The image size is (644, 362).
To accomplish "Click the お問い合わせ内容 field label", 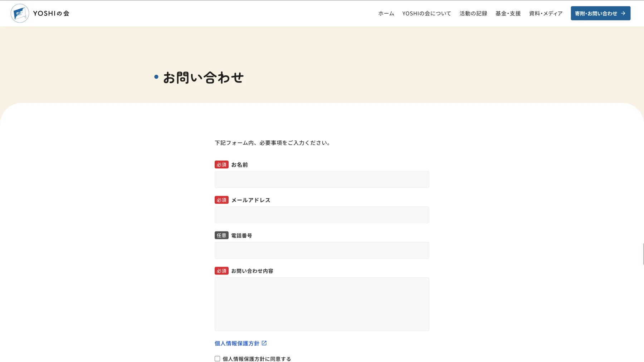I will 252,271.
